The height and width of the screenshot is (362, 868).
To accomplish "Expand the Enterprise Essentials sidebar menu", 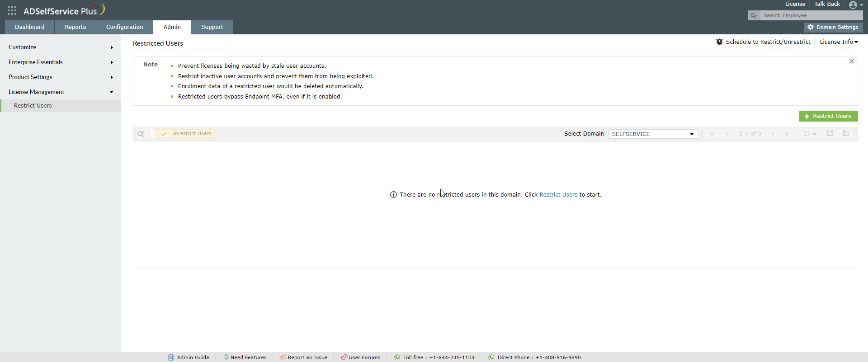I will tap(61, 62).
